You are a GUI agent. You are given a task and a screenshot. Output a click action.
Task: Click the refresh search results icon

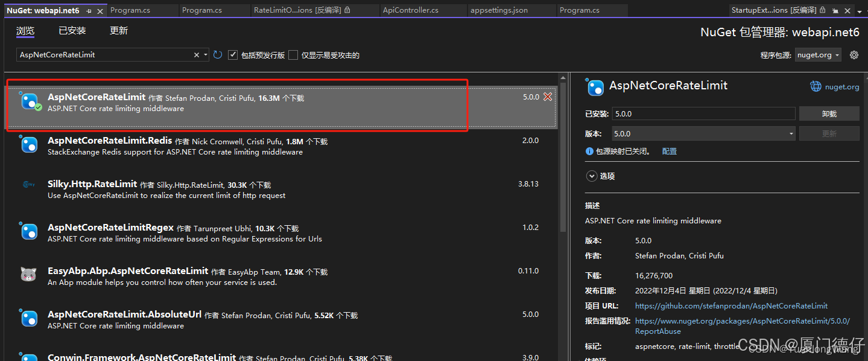pyautogui.click(x=218, y=55)
